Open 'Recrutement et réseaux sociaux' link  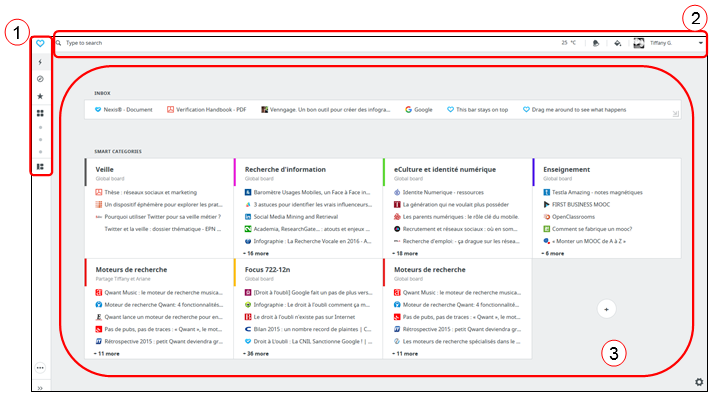tap(456, 229)
